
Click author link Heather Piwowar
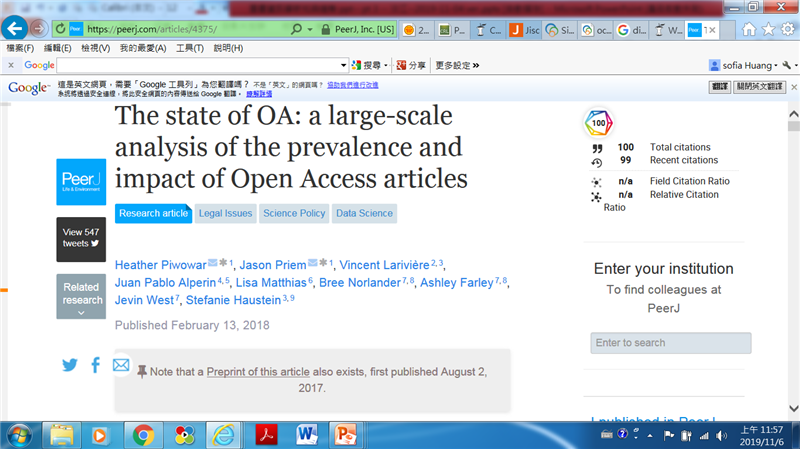pyautogui.click(x=160, y=265)
